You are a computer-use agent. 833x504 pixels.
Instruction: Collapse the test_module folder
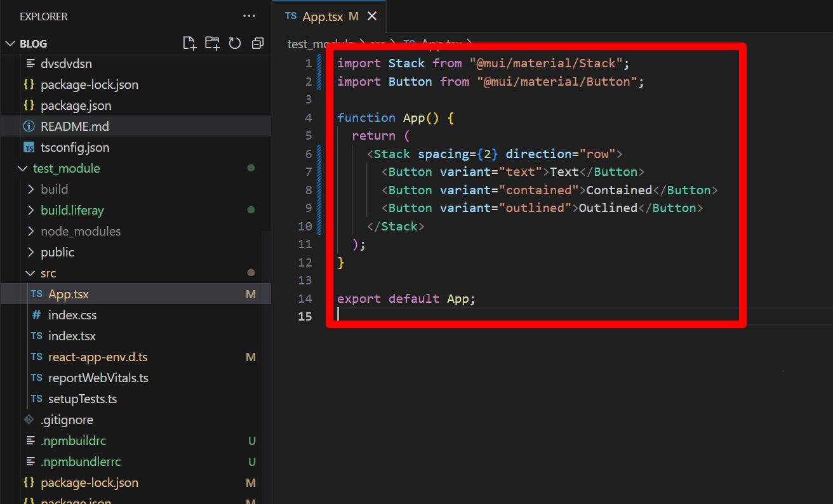click(23, 168)
